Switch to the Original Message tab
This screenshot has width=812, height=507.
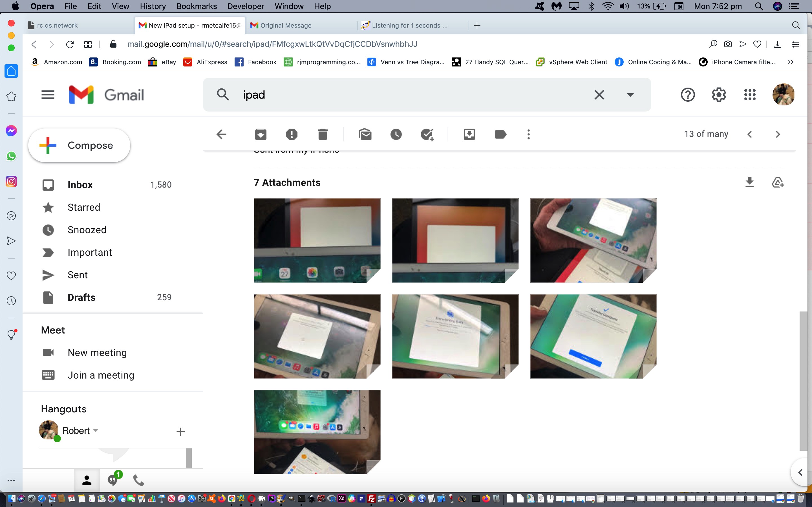pyautogui.click(x=286, y=25)
